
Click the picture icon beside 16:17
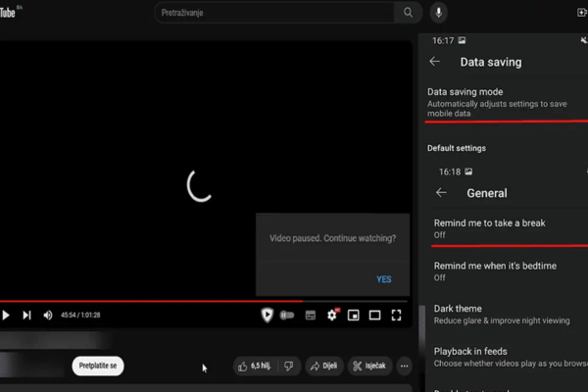(x=462, y=40)
